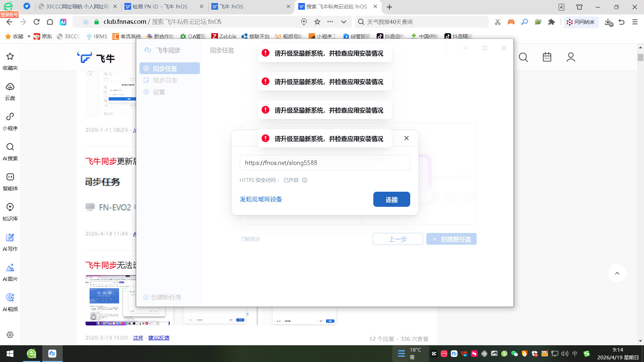Screen dimensions: 644x362
Task: Open IBMS bookmark
Action: (x=97, y=36)
